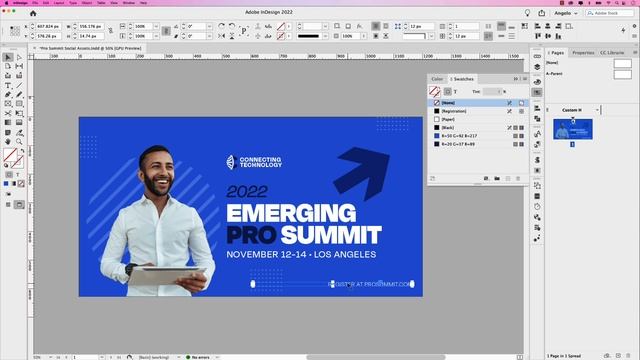
Task: Click the delete swatch trash icon
Action: 518,178
